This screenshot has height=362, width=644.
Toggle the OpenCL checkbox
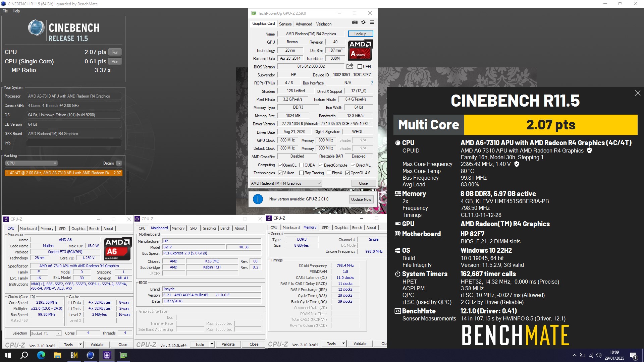280,165
